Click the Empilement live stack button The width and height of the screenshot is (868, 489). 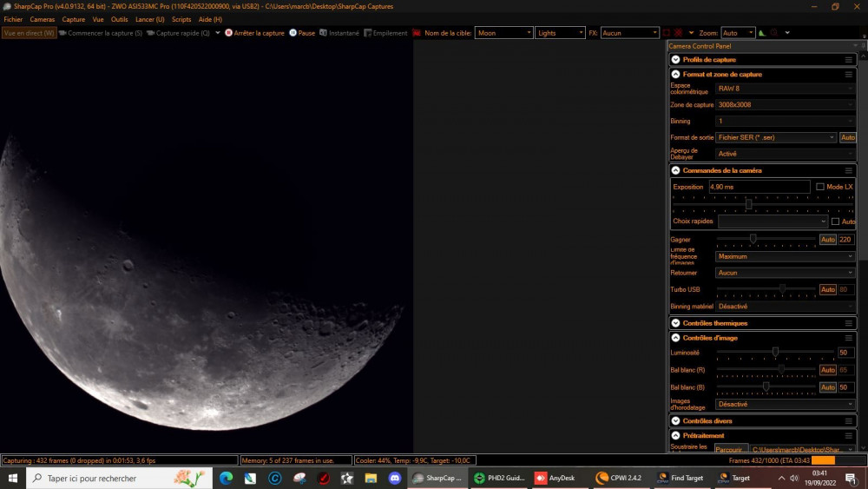click(x=385, y=33)
